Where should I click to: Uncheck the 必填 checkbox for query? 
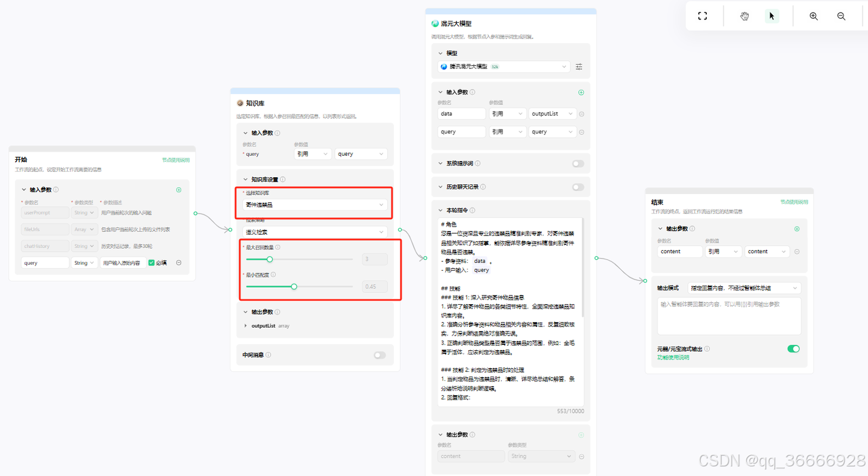tap(151, 263)
